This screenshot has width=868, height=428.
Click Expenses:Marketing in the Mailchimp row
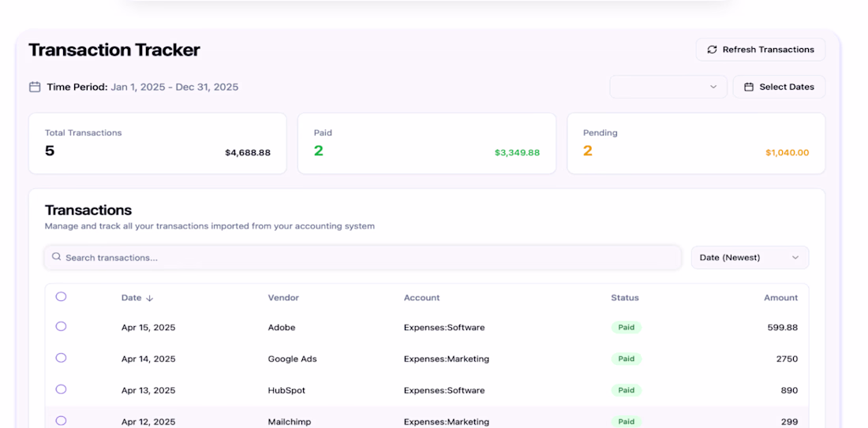tap(447, 422)
